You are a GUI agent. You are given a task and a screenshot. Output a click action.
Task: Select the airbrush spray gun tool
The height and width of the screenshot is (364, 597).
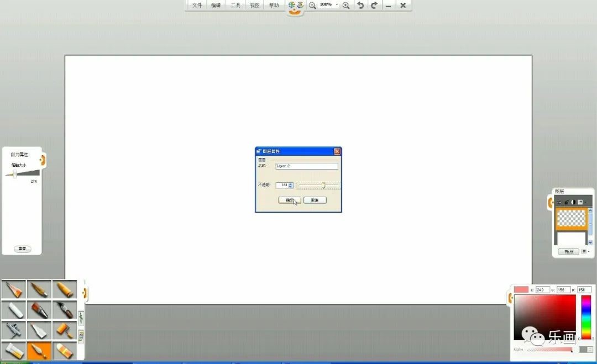13,330
